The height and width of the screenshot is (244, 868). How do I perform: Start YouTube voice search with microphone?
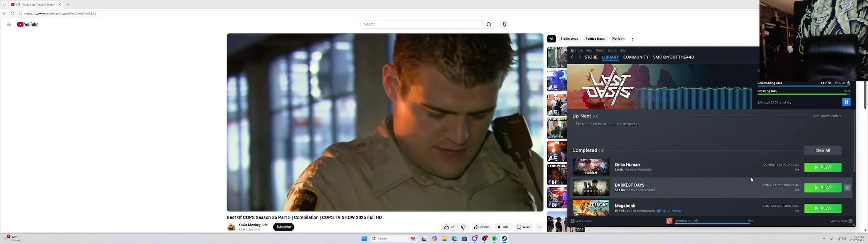pos(504,24)
